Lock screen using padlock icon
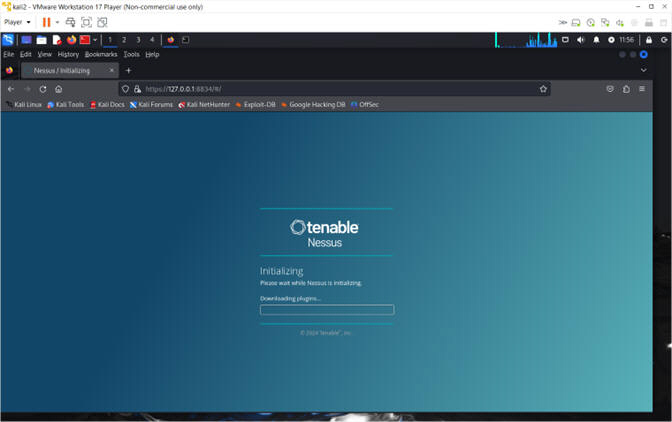 click(649, 40)
